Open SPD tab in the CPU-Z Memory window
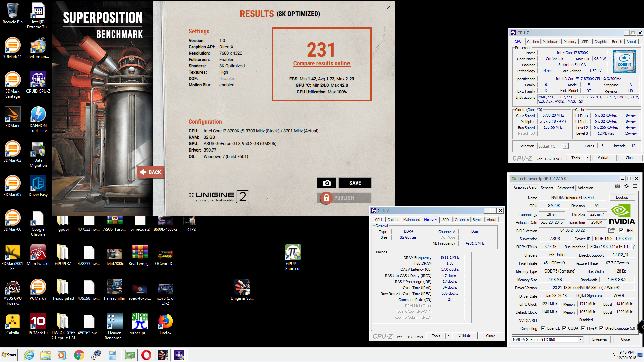The width and height of the screenshot is (644, 362). (x=445, y=220)
